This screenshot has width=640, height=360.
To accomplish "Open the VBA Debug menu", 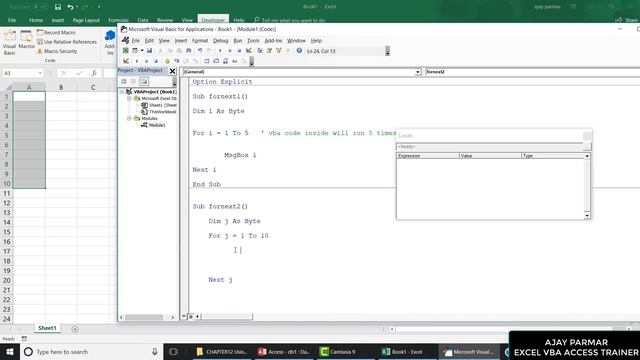I will (220, 40).
